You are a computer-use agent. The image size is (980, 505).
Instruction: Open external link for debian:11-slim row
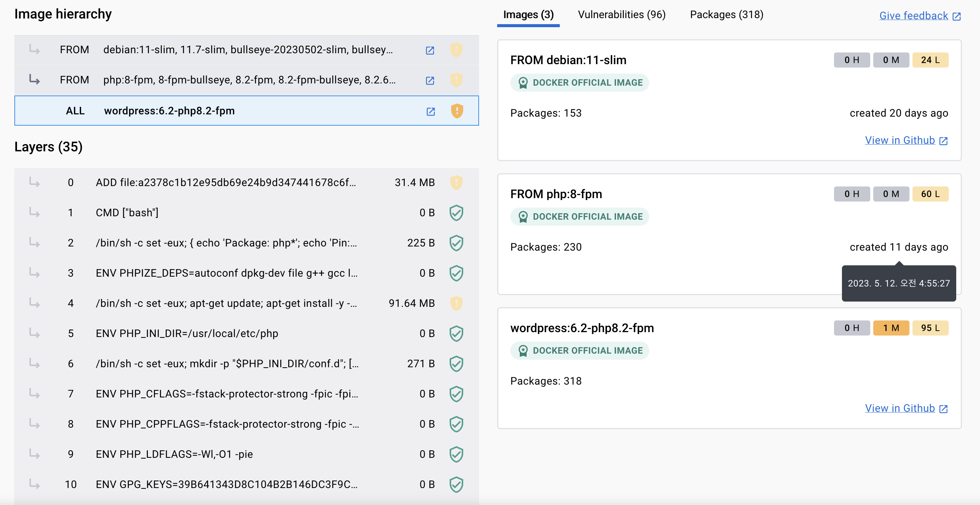pyautogui.click(x=430, y=50)
